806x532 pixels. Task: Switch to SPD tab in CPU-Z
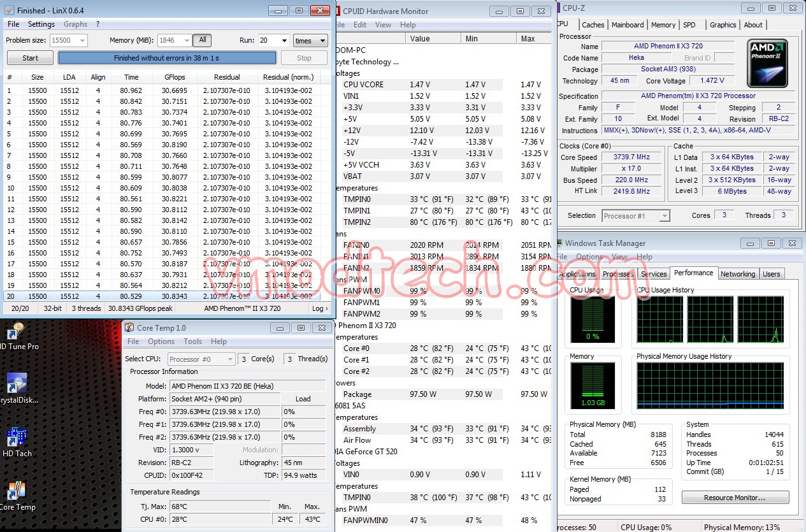[689, 25]
